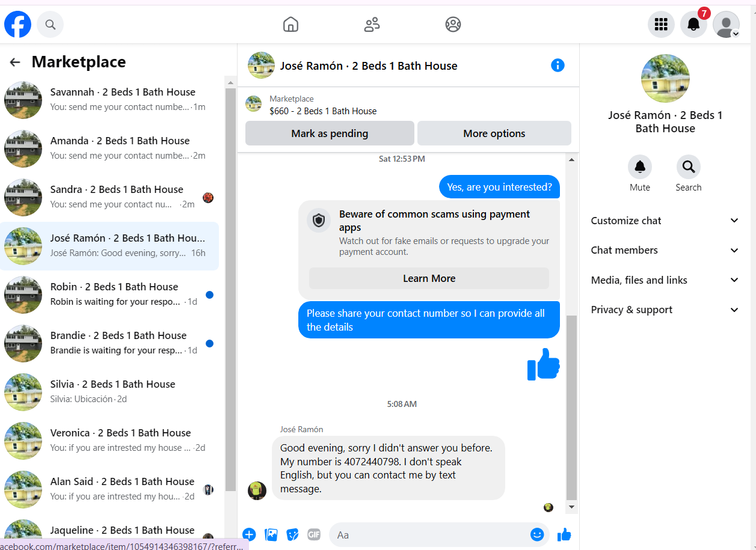Click the large house photo in details panel
The height and width of the screenshot is (550, 756).
(665, 79)
